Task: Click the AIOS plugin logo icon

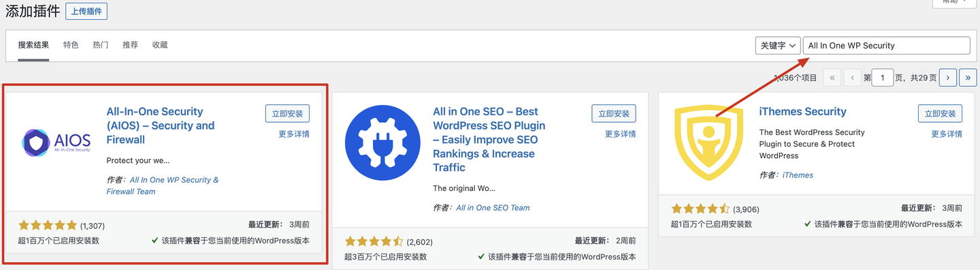Action: click(x=56, y=142)
